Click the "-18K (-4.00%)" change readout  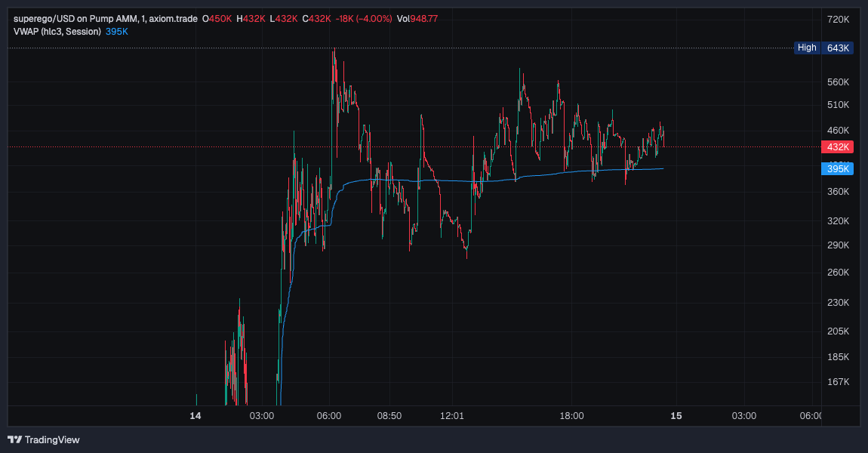364,19
